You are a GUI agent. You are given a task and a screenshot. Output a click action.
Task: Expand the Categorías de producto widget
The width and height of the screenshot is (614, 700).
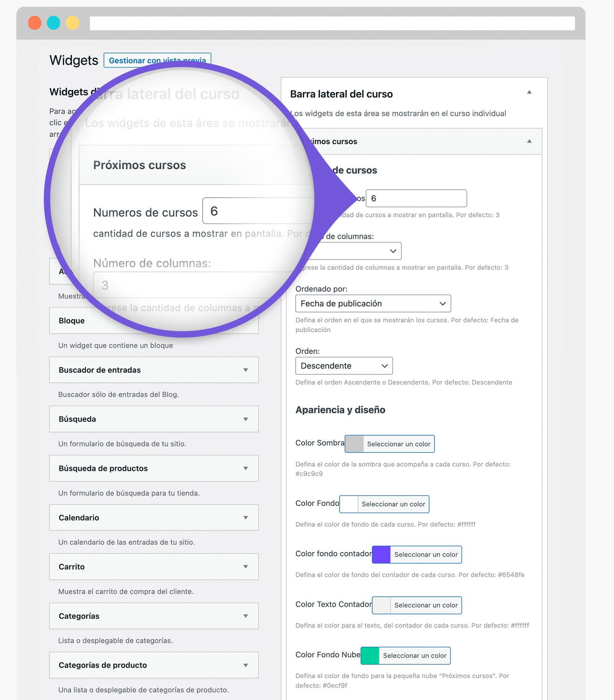pyautogui.click(x=246, y=665)
